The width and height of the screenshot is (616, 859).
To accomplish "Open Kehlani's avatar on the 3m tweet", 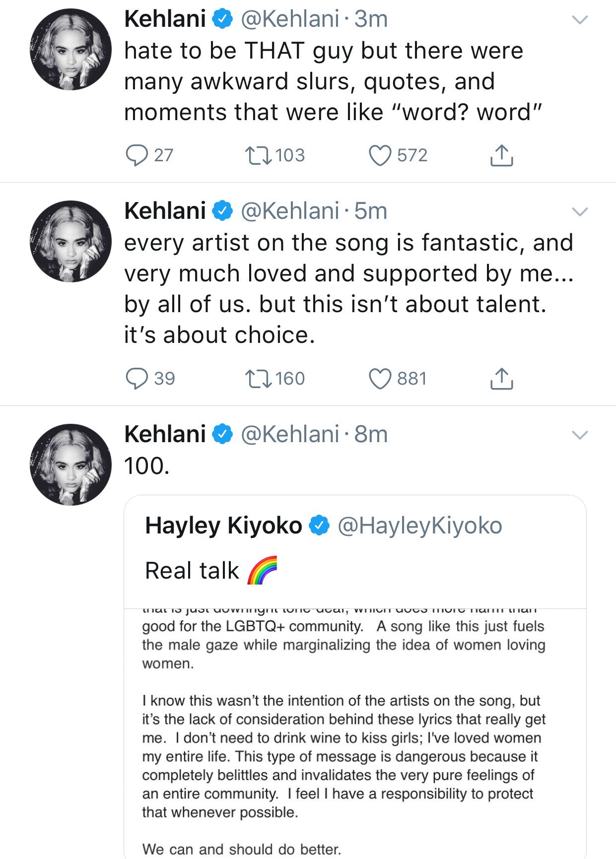I will (x=70, y=50).
